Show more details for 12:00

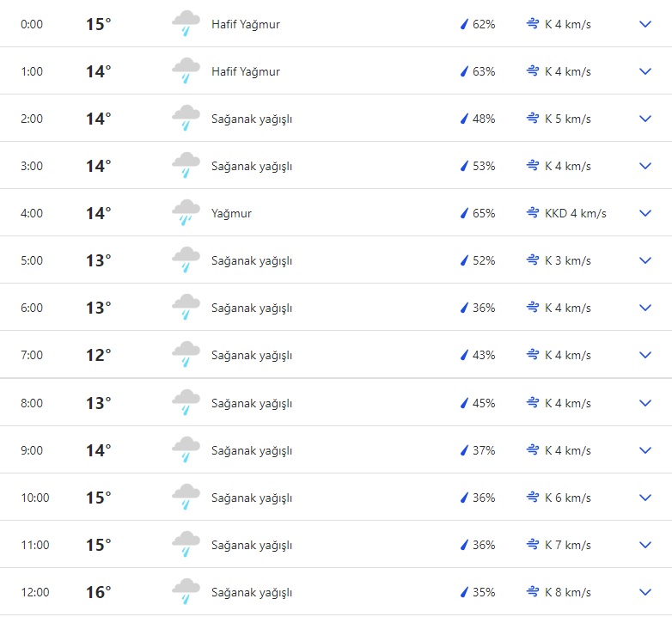tap(646, 592)
